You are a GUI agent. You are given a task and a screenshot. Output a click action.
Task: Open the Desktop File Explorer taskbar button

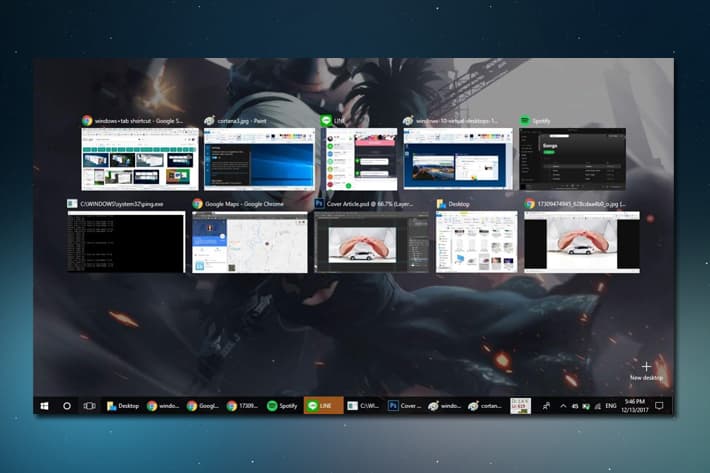[123, 406]
